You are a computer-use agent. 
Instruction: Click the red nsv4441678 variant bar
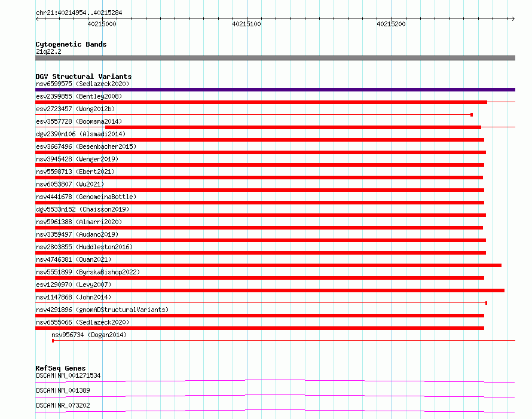pyautogui.click(x=259, y=203)
